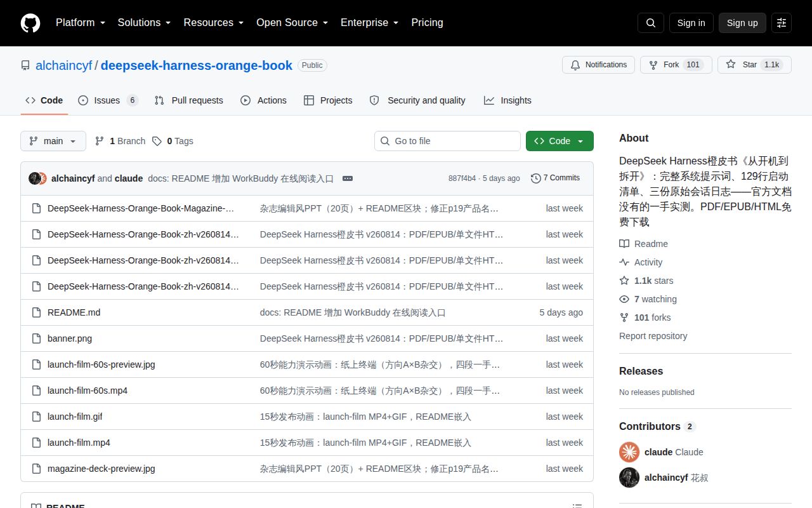The image size is (812, 508).
Task: Click the Sign up button
Action: 742,23
